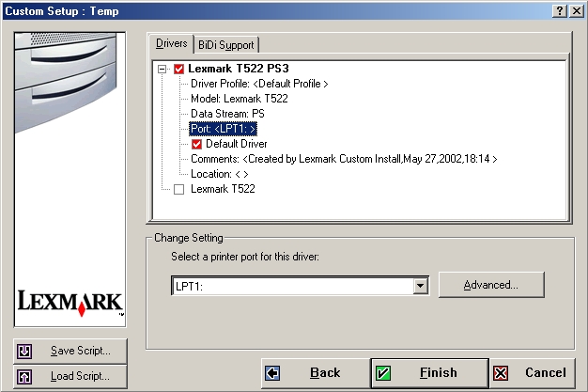
Task: Enable the Lexmark T522 driver checkbox
Action: [179, 190]
